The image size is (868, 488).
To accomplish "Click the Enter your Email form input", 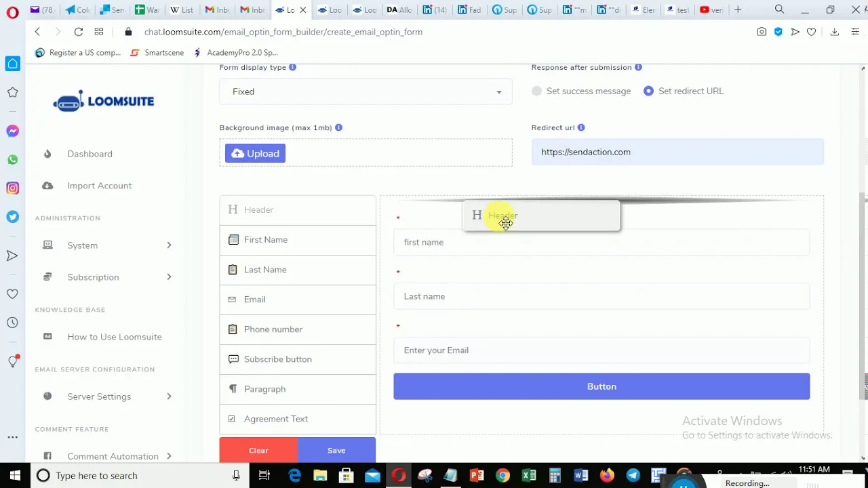I will (601, 350).
